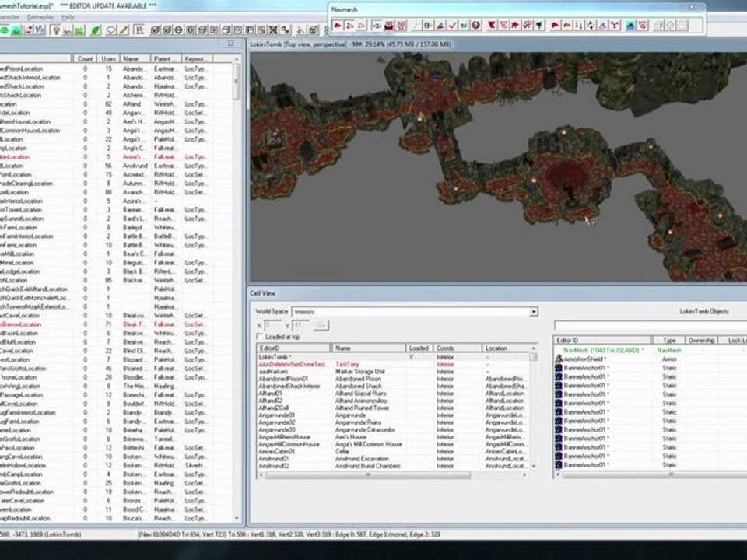Click the bold B icon in Navmesh toolbar
This screenshot has height=560, width=747.
[x=427, y=25]
